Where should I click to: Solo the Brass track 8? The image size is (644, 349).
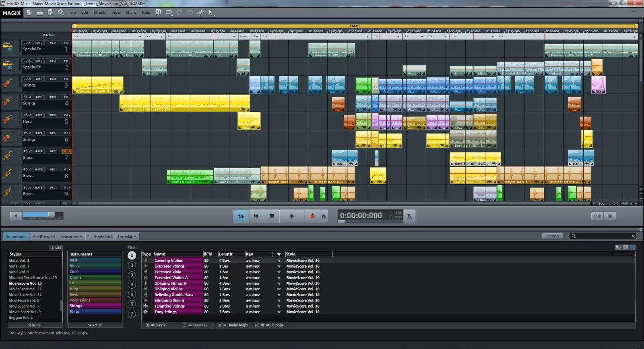coord(27,169)
